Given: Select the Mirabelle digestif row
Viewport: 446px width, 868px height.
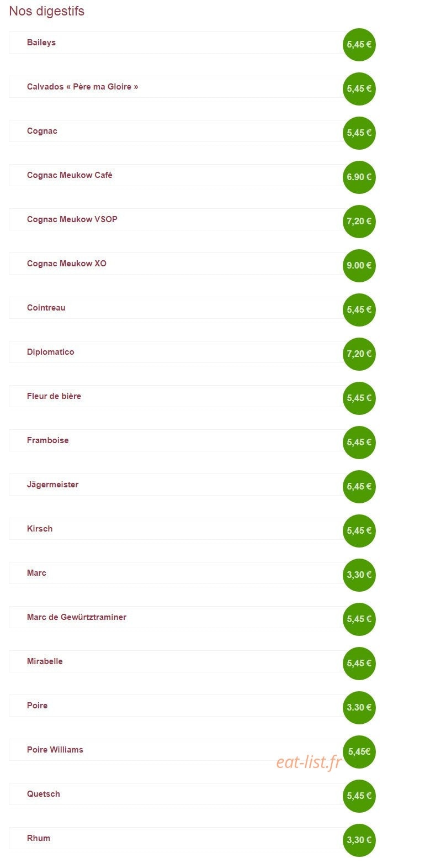Looking at the screenshot, I should 177,661.
